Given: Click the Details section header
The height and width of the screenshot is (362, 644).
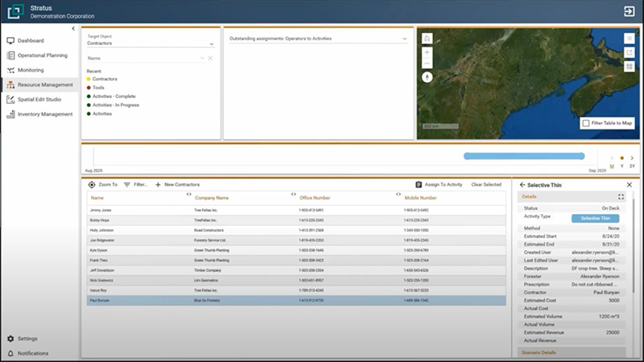Looking at the screenshot, I should pos(572,197).
